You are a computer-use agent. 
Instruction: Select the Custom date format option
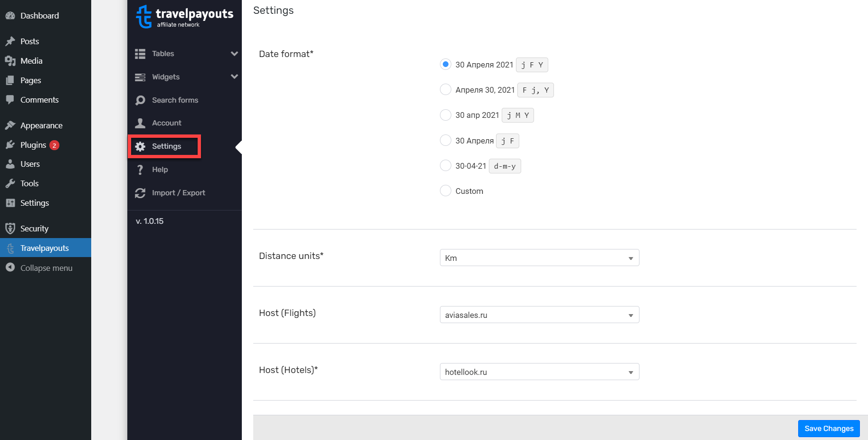click(x=446, y=191)
